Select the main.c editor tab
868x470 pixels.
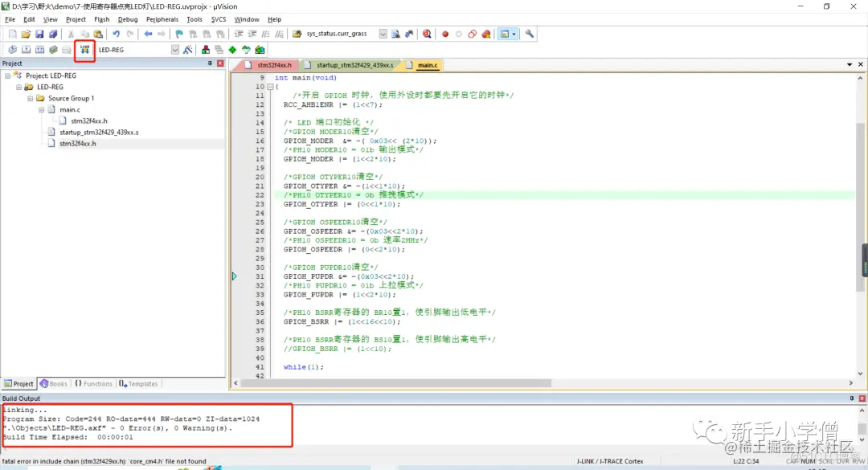[423, 65]
